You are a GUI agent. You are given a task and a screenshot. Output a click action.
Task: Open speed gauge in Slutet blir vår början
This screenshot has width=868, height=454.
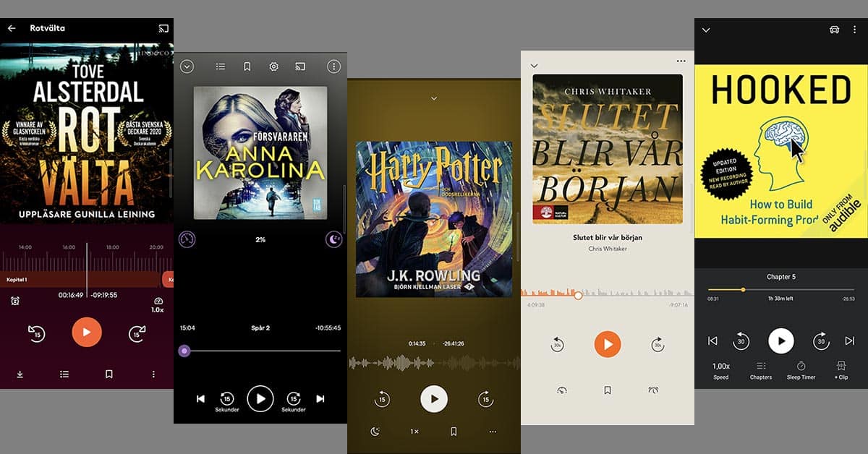pyautogui.click(x=562, y=390)
